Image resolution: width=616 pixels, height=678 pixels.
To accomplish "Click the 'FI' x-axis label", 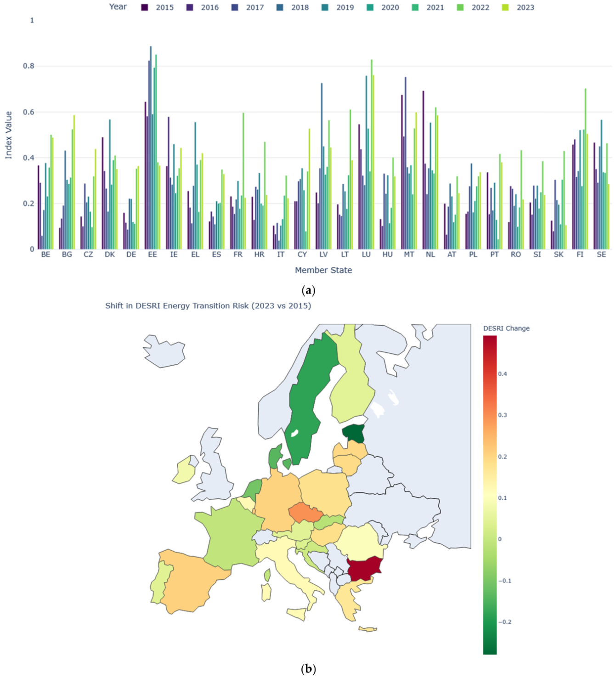I will 580,254.
